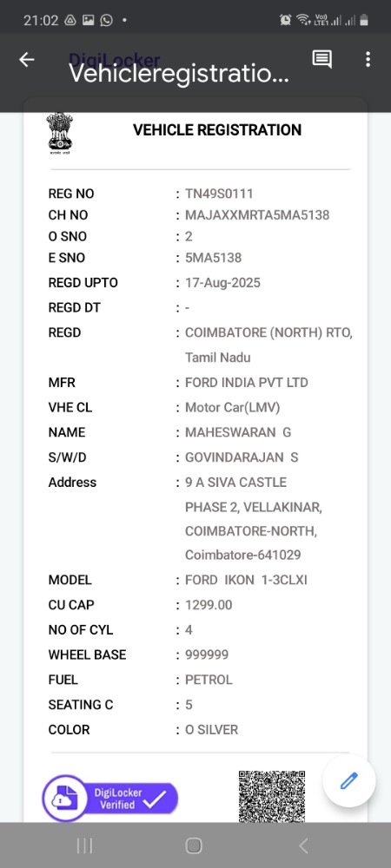Tap the national emblem logo
The height and width of the screenshot is (868, 391).
coord(59,133)
